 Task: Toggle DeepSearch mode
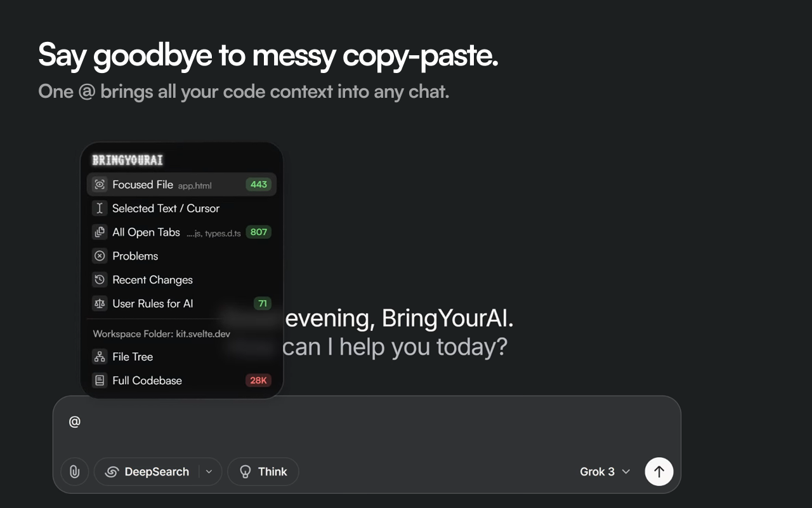[x=147, y=472]
